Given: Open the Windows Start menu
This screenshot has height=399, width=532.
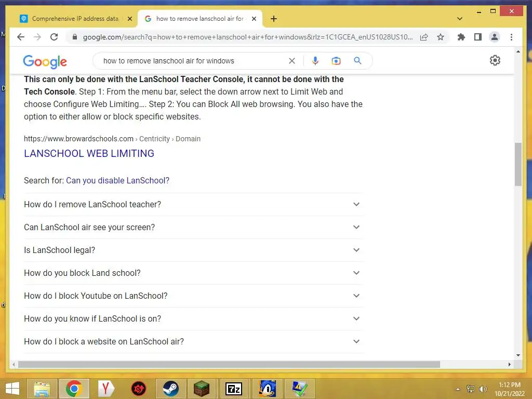Looking at the screenshot, I should click(12, 389).
